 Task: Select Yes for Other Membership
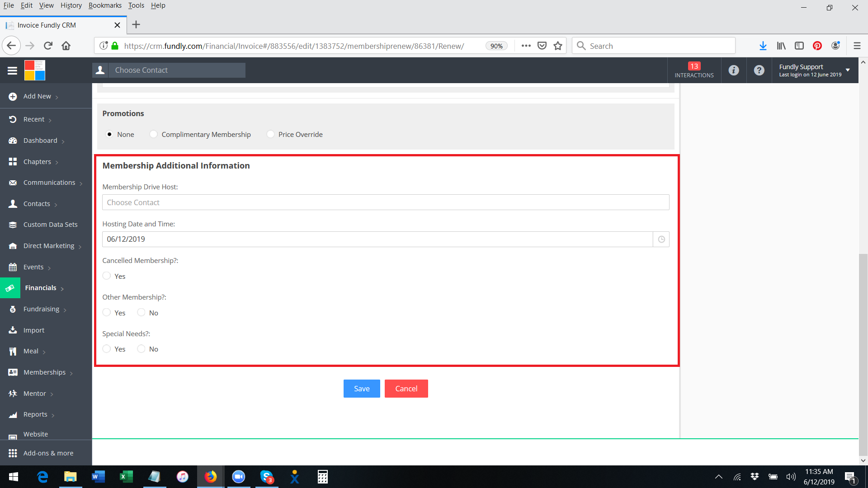point(107,312)
